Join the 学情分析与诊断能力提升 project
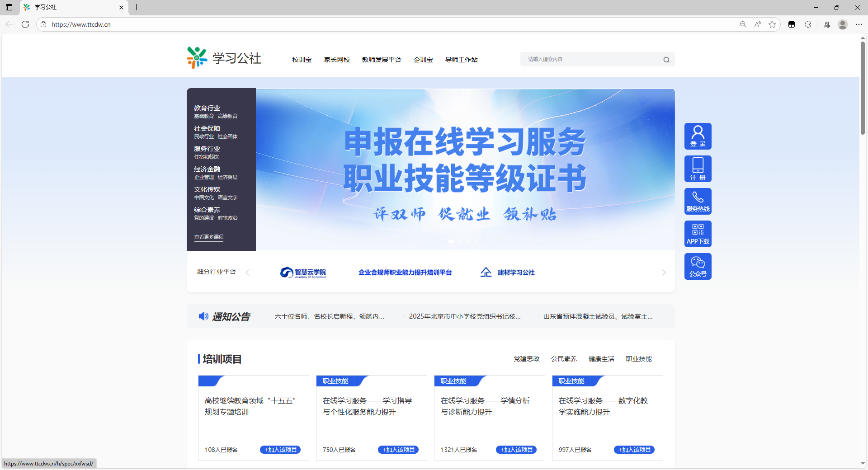Screen dimensions: 868x470 click(516, 450)
